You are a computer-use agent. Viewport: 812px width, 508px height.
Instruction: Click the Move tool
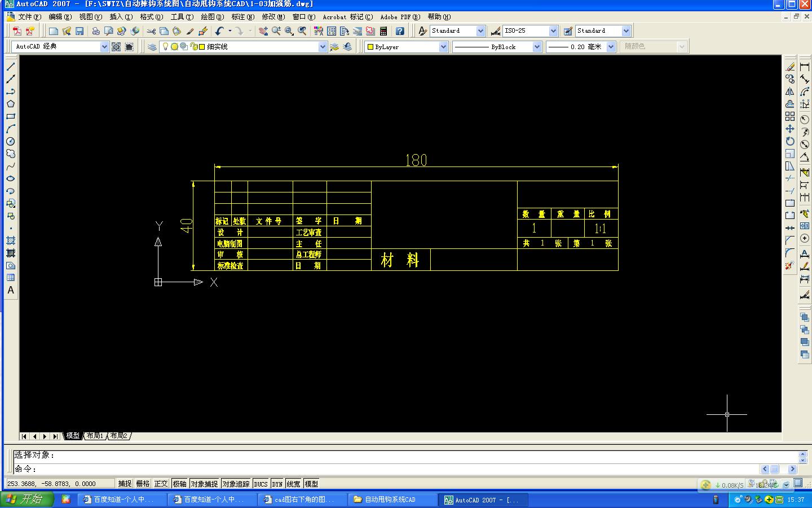coord(790,129)
